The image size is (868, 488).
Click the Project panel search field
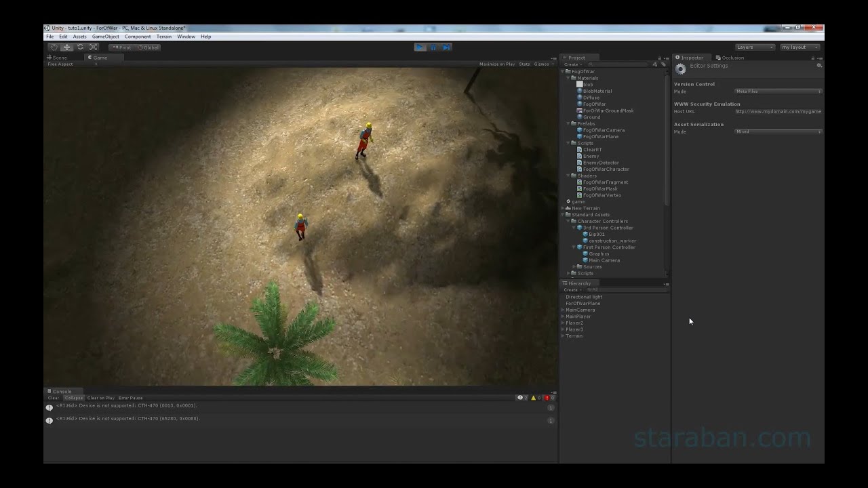tap(617, 64)
